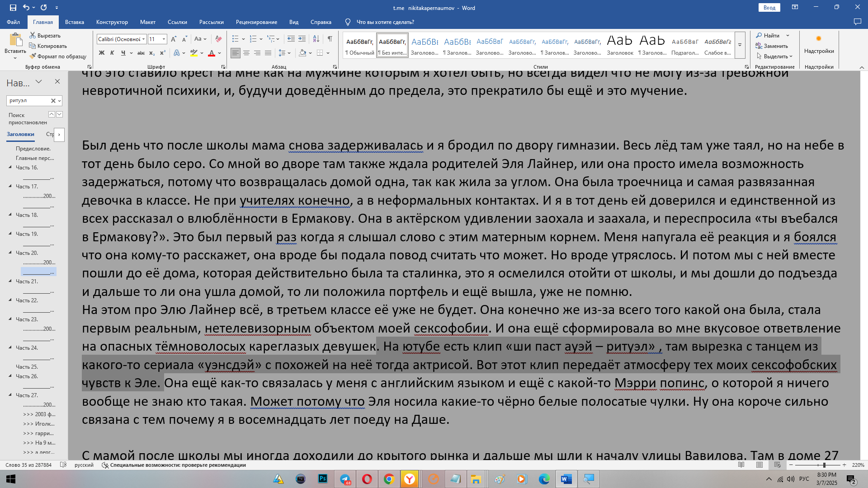Clear all formatting eraser icon

click(x=218, y=39)
